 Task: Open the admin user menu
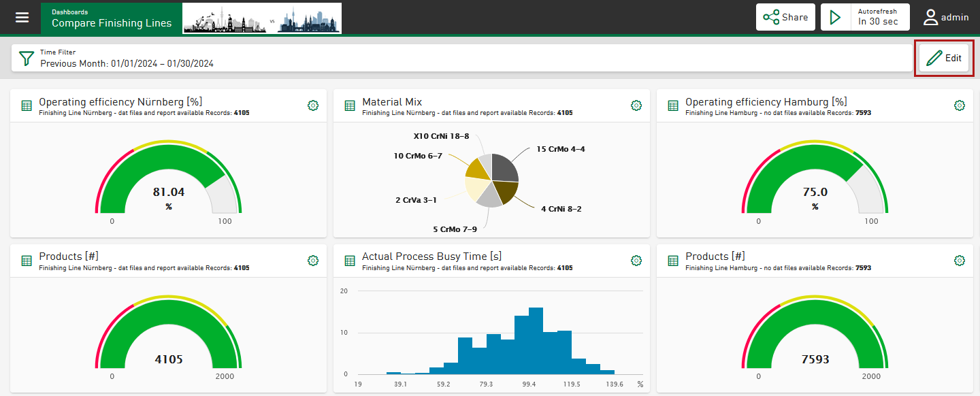tap(946, 17)
